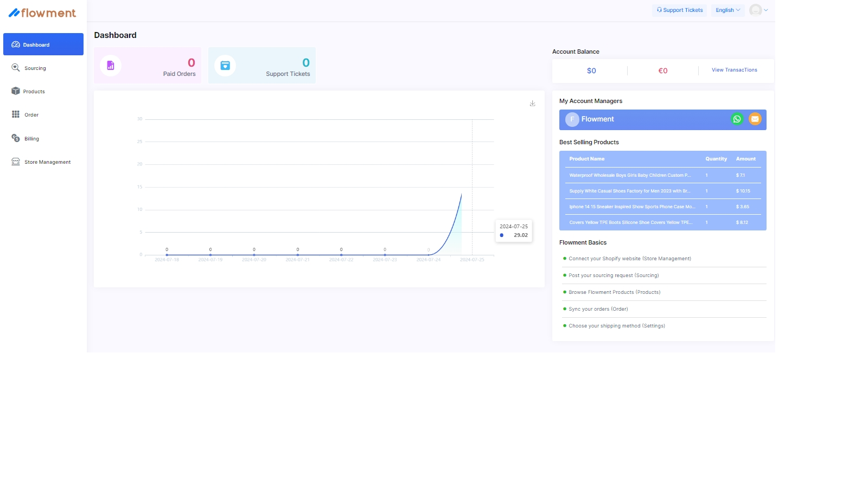The width and height of the screenshot is (868, 488).
Task: Click Choose your shipping method item
Action: 617,326
